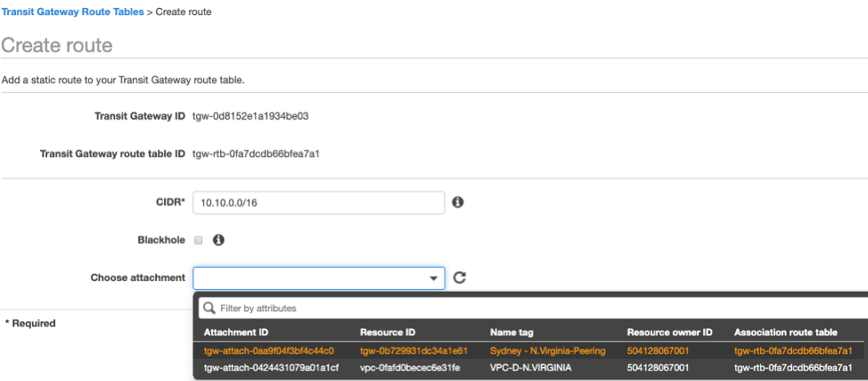Click the CIDR input field

point(319,203)
